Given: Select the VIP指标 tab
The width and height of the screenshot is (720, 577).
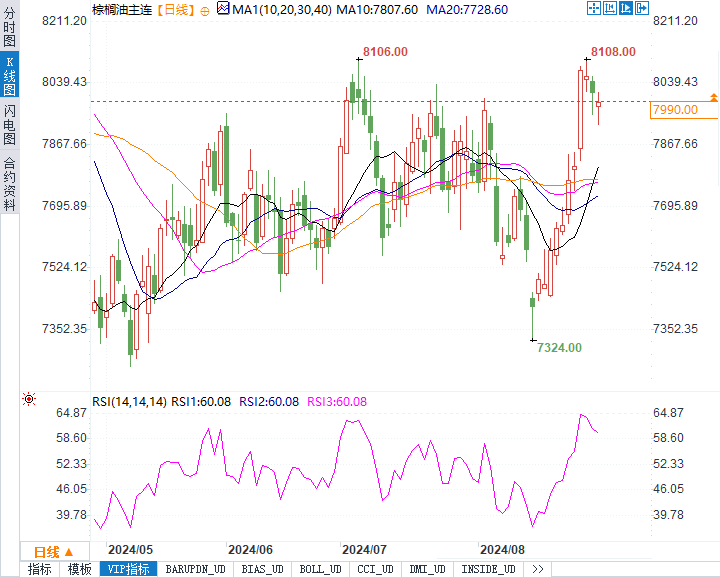Looking at the screenshot, I should 129,569.
